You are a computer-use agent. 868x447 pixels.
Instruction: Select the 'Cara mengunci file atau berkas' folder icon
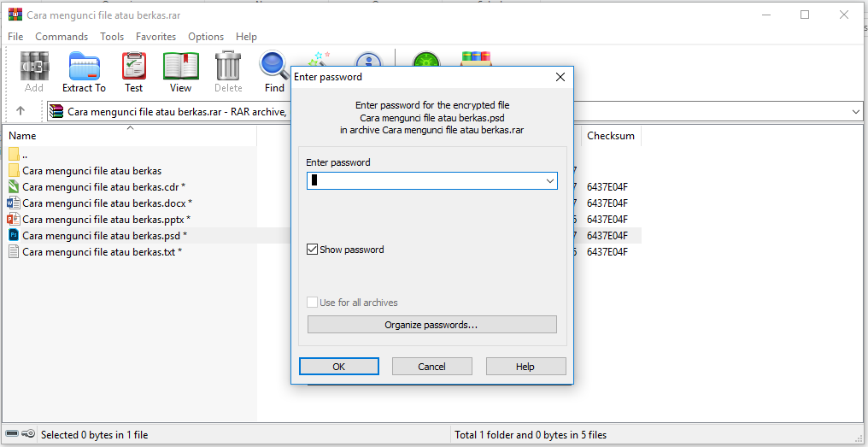point(14,171)
